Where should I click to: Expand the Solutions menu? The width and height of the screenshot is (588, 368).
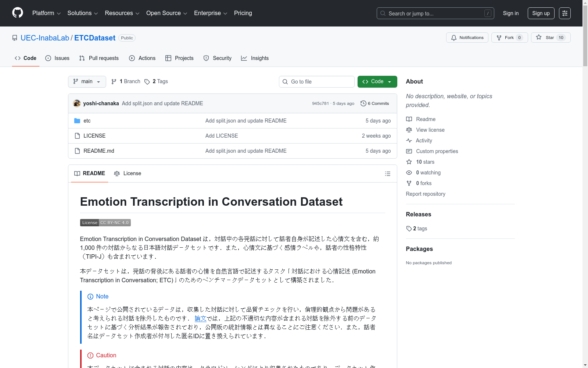(83, 13)
